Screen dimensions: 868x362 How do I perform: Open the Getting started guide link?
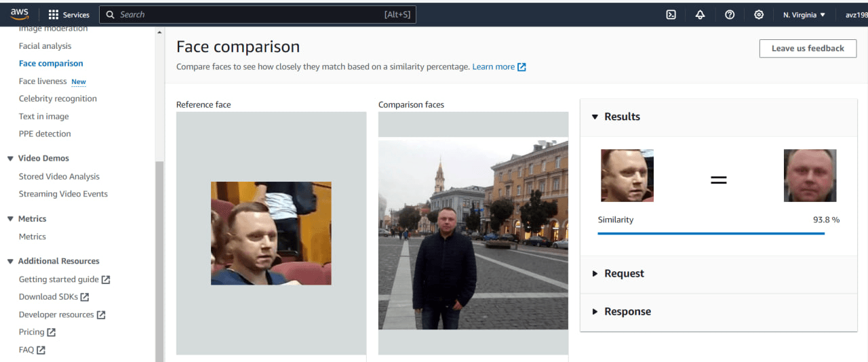pos(58,279)
